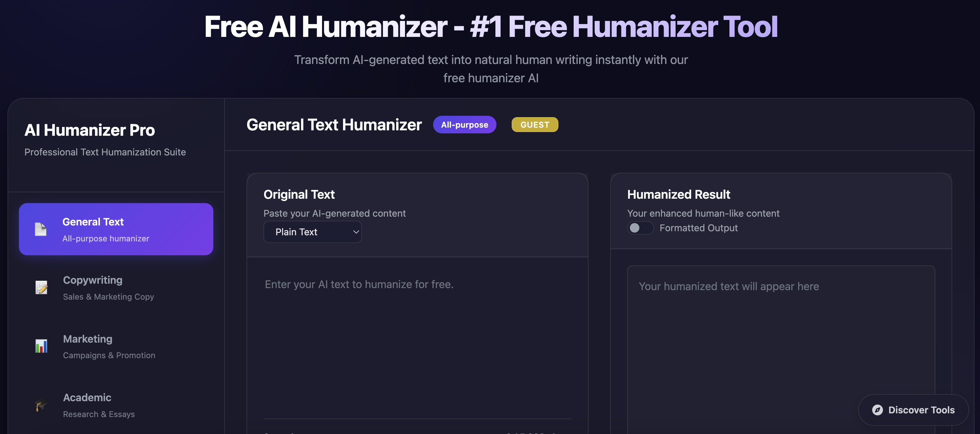Open Discover Tools button
This screenshot has height=434, width=980.
click(x=913, y=410)
